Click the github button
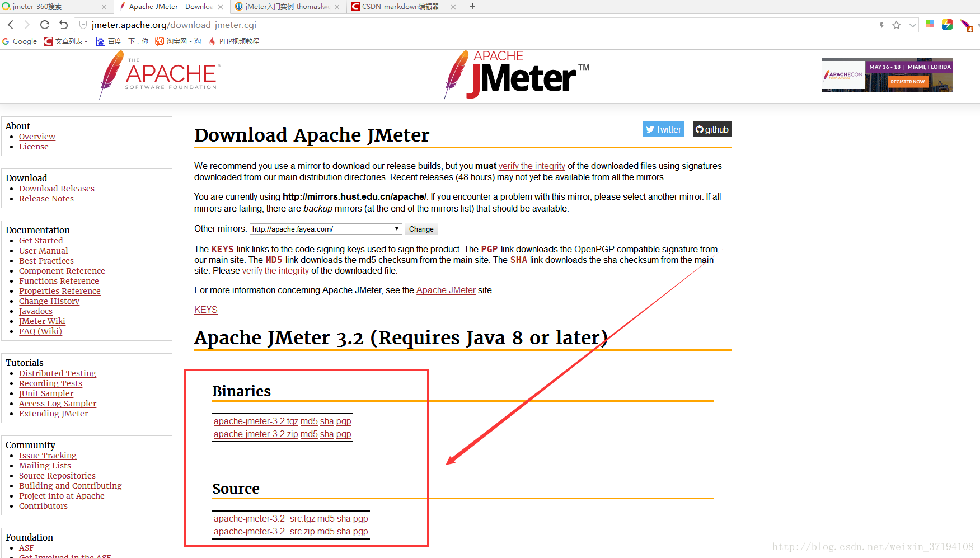Viewport: 980px width, 558px height. [x=712, y=129]
